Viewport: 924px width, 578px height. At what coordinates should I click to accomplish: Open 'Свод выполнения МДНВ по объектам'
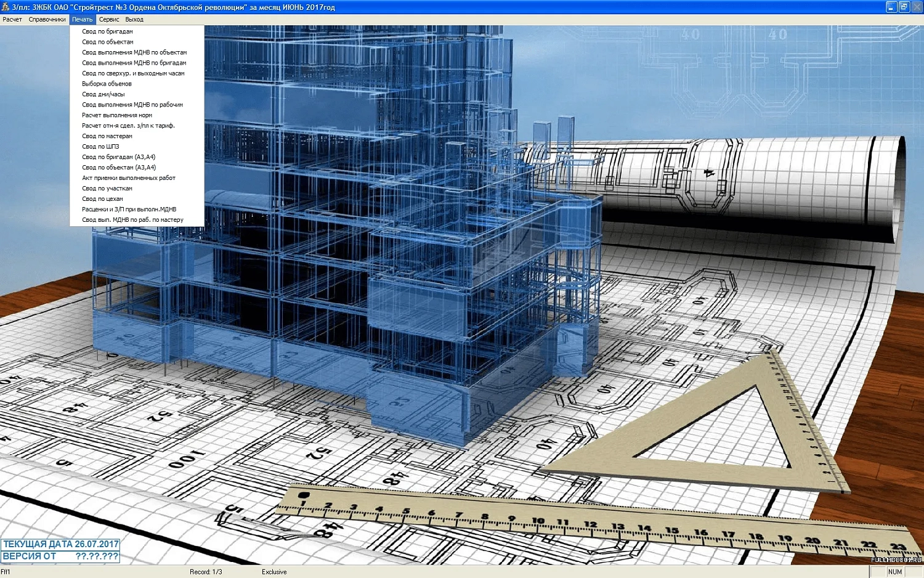click(x=137, y=52)
